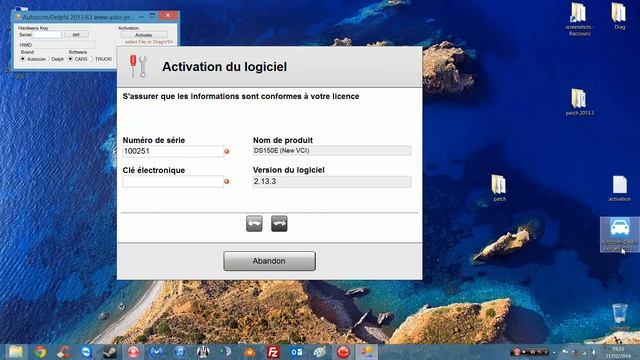Image resolution: width=640 pixels, height=360 pixels.
Task: Click the Abandon button
Action: pyautogui.click(x=269, y=261)
